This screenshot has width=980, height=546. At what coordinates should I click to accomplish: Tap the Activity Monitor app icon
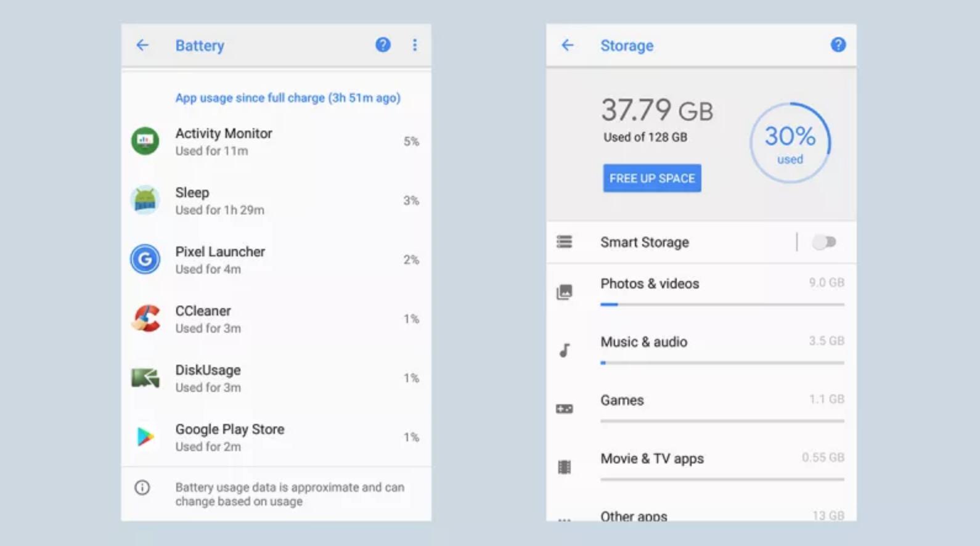pyautogui.click(x=145, y=141)
